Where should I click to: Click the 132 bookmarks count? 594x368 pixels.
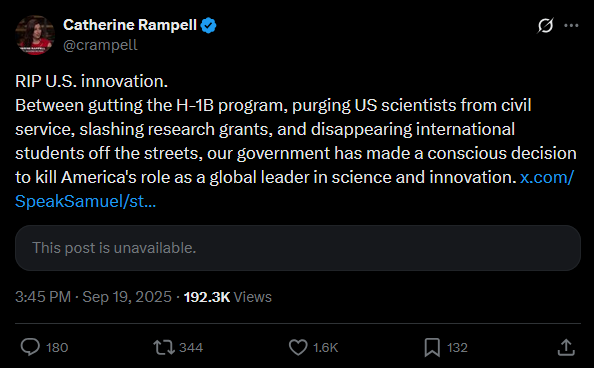[x=457, y=348]
